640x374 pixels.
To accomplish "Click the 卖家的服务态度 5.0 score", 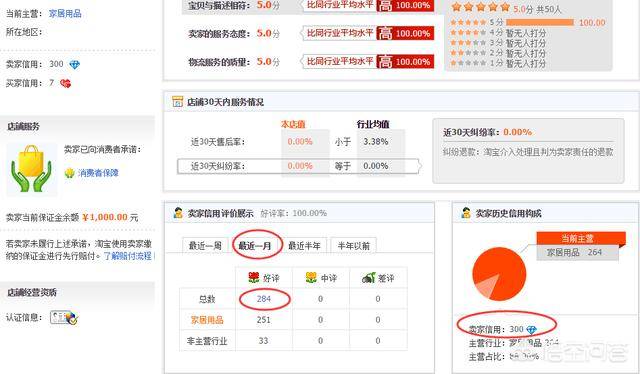I will click(x=268, y=33).
